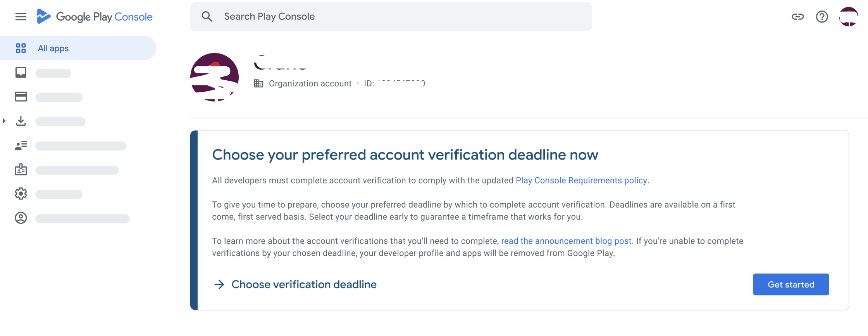
Task: Open the download reports icon in the sidebar
Action: 21,121
